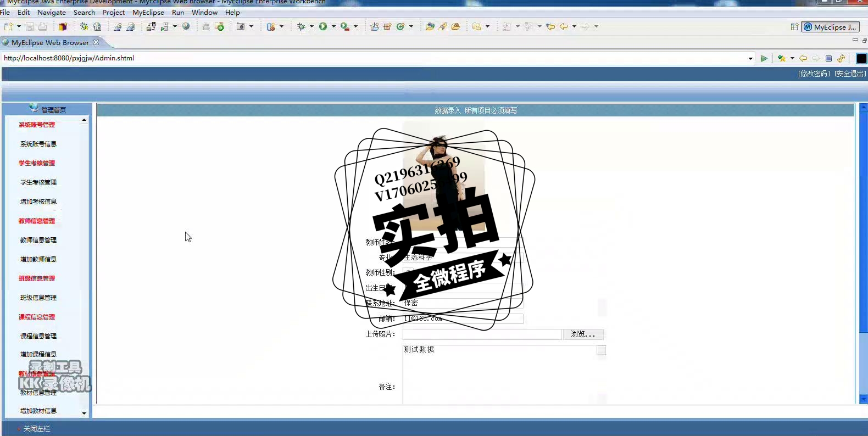This screenshot has width=868, height=436.
Task: Click the 浏览... browse button
Action: (x=583, y=334)
